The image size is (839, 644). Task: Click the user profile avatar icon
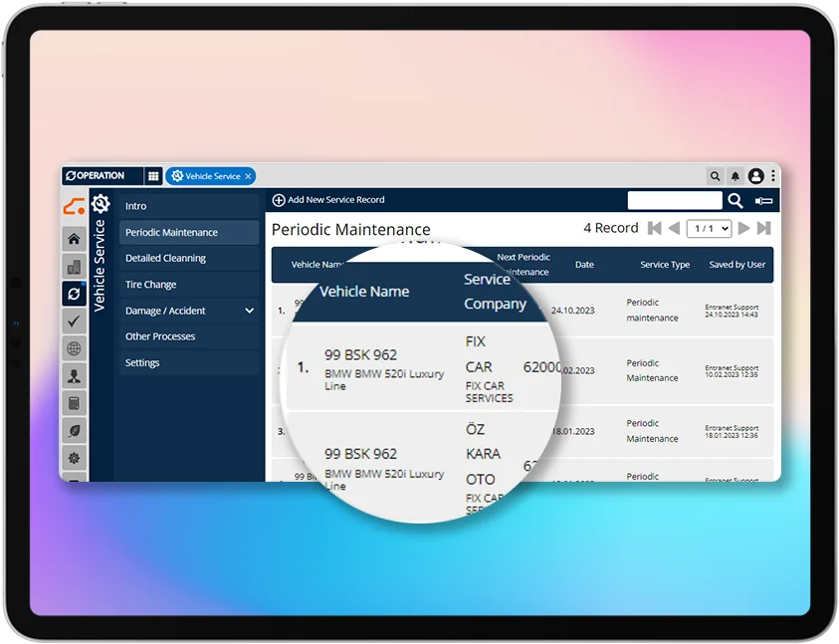pyautogui.click(x=756, y=176)
